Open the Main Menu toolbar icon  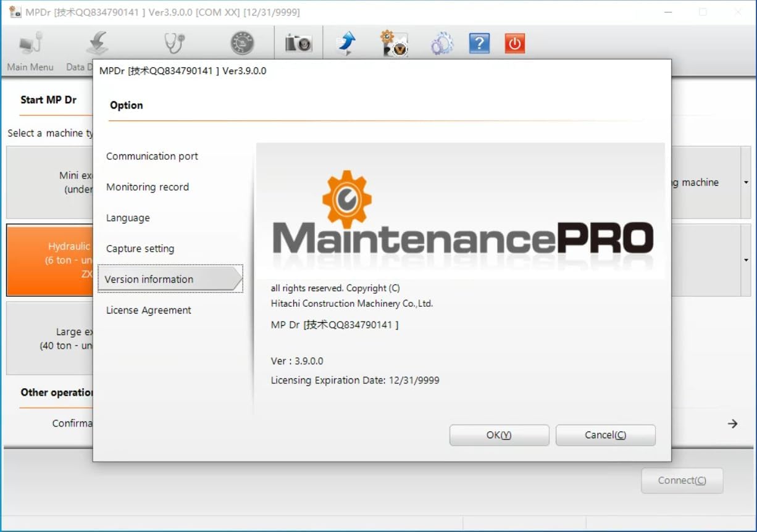[x=31, y=44]
